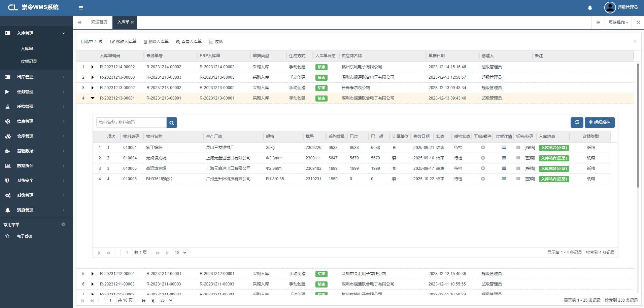This screenshot has width=644, height=308.
Task: Open 基础数据 sidebar menu
Action: point(36,151)
